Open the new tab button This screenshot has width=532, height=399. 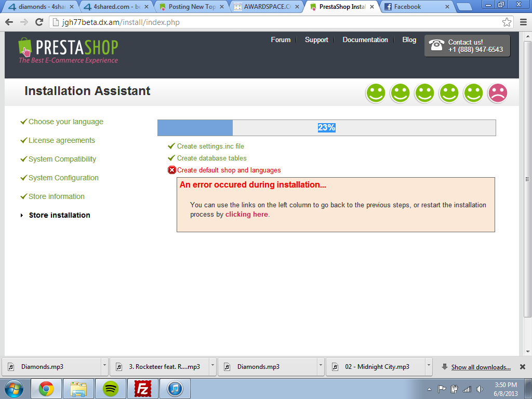464,7
